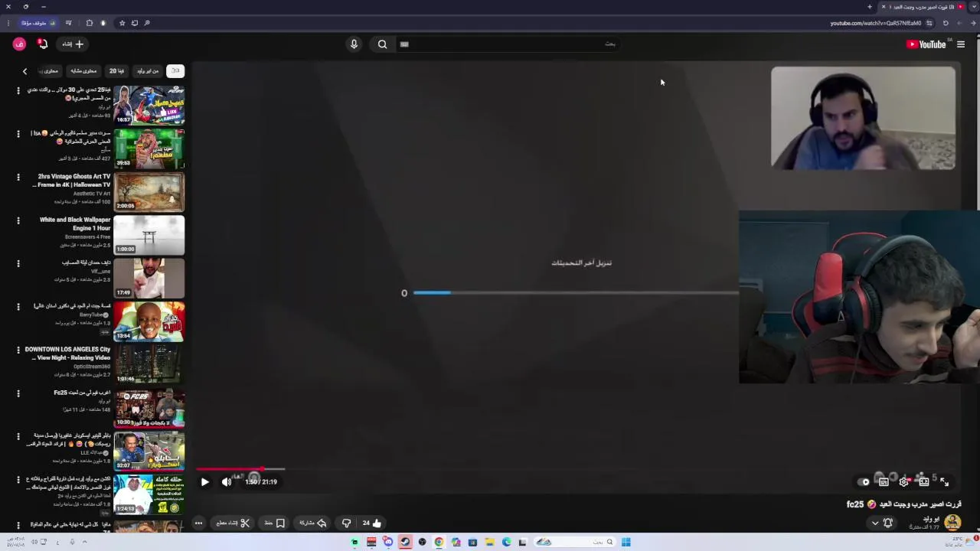The width and height of the screenshot is (980, 551).
Task: Open File Explorer from the taskbar
Action: (489, 542)
